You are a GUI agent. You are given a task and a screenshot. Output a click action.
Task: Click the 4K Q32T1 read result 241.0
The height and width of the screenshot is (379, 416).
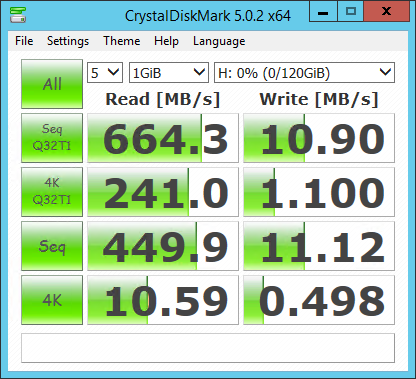[163, 192]
